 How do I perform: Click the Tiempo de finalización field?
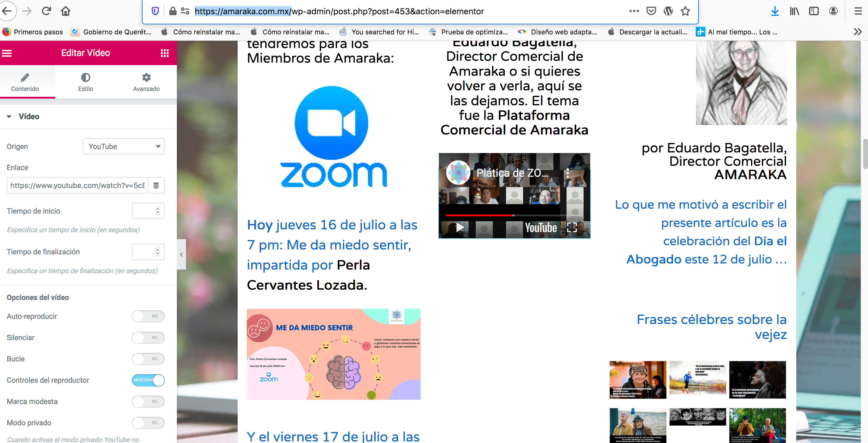coord(148,252)
